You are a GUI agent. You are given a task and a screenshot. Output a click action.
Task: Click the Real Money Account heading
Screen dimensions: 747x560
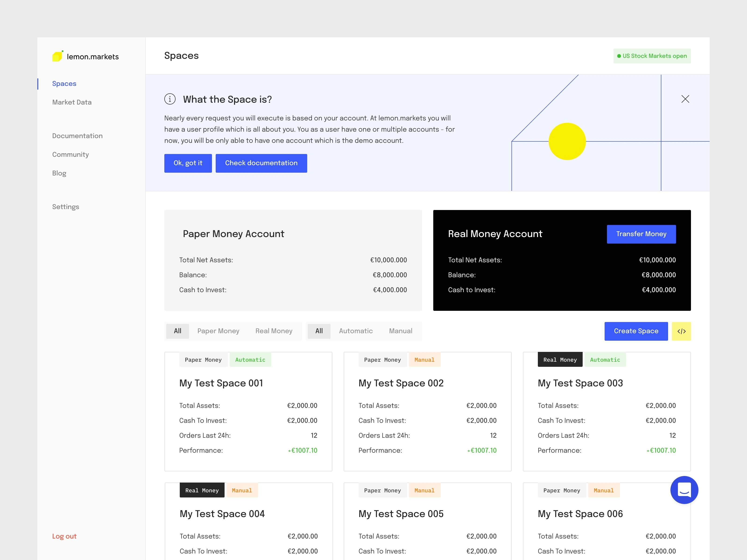(x=495, y=234)
